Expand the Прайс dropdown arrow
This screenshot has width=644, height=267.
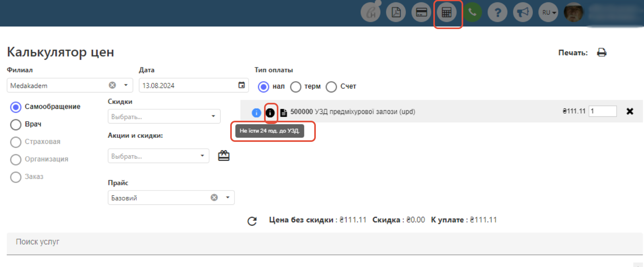click(228, 197)
